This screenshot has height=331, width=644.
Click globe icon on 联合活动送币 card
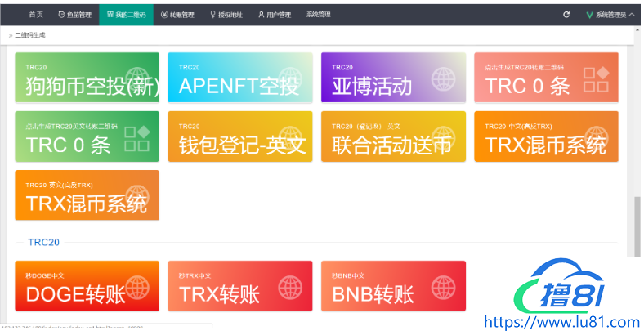tap(444, 138)
